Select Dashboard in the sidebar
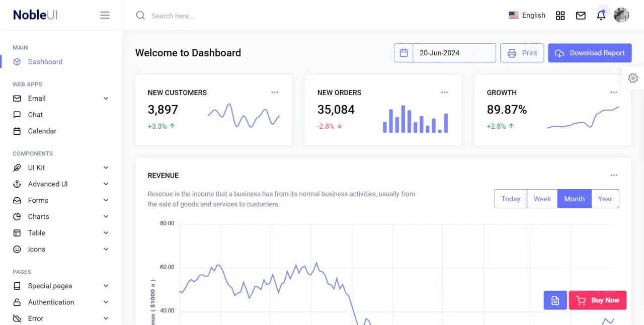This screenshot has height=325, width=644. point(45,62)
